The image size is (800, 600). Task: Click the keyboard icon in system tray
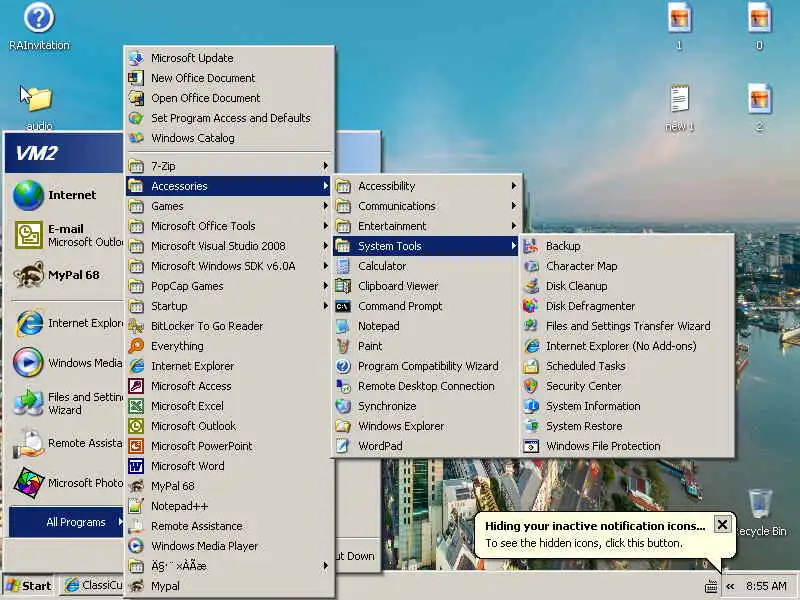point(711,587)
